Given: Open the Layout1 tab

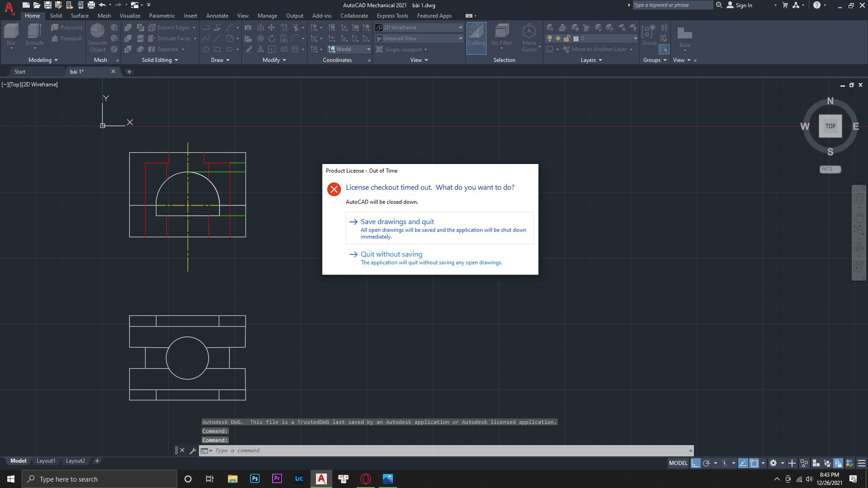Looking at the screenshot, I should [x=46, y=460].
